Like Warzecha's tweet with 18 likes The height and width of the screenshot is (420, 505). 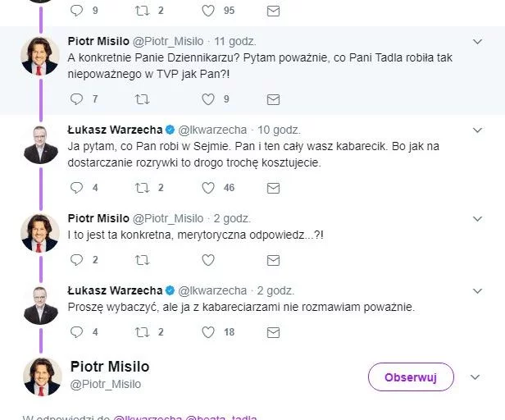(208, 332)
